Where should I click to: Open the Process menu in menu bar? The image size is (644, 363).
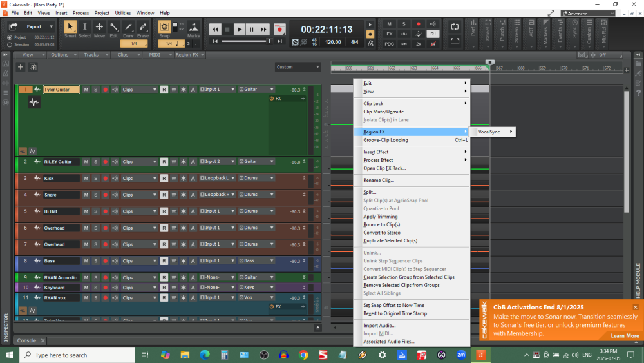coord(80,13)
